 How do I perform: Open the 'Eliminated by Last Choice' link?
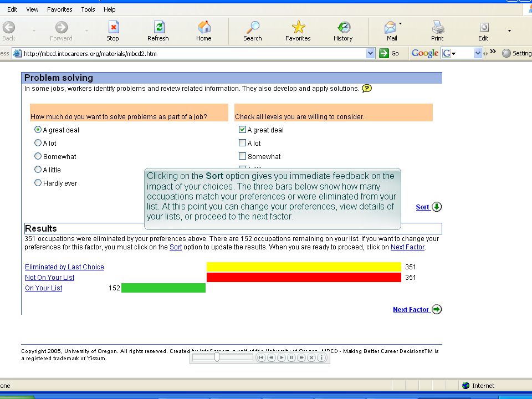[x=64, y=267]
